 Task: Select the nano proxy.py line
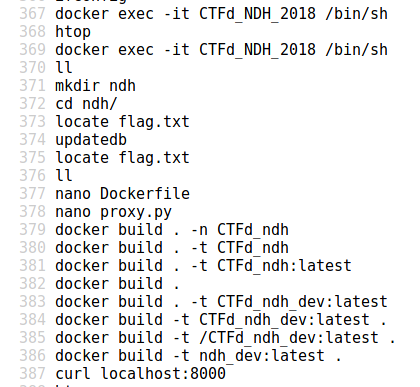[113, 212]
